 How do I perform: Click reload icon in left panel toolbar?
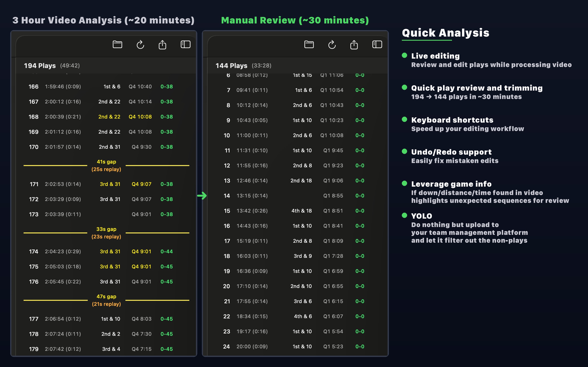[x=140, y=45]
